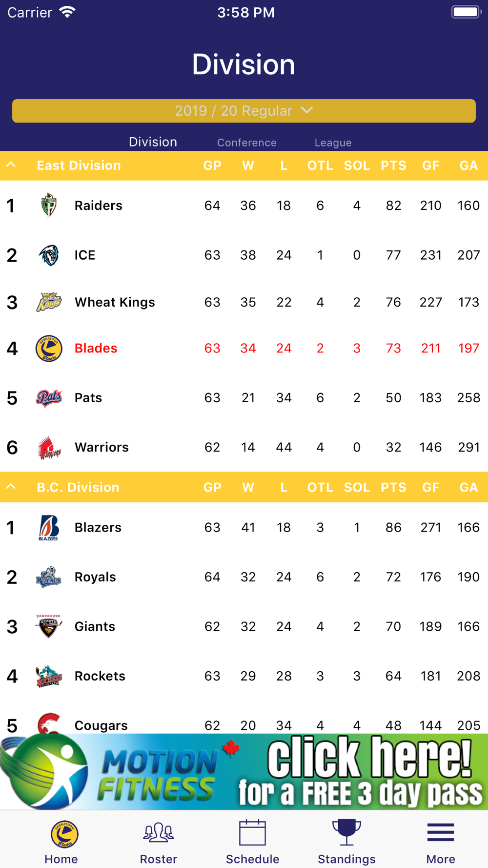Open the 2019 / 20 Regular season dropdown

(244, 111)
